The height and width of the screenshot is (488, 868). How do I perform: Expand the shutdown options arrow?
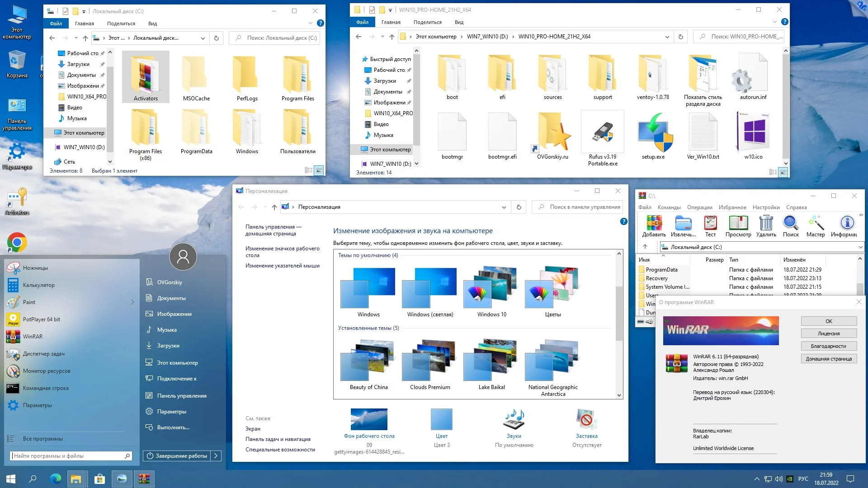(x=216, y=456)
